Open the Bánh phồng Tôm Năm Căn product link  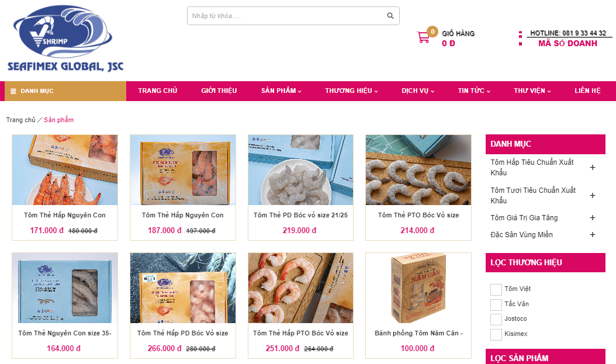418,333
